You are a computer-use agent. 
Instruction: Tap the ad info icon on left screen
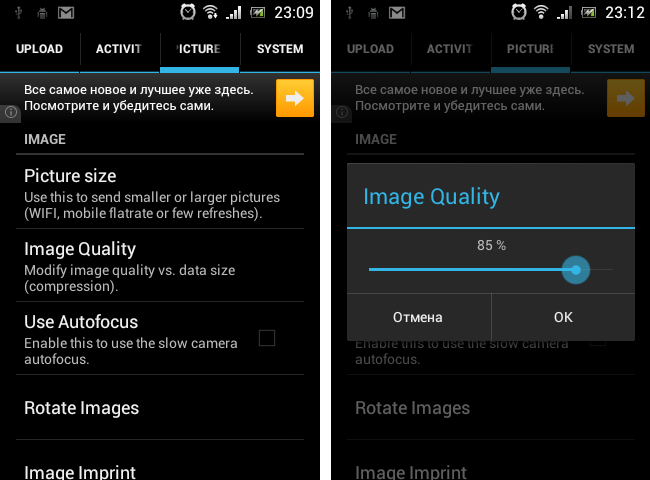[x=11, y=112]
